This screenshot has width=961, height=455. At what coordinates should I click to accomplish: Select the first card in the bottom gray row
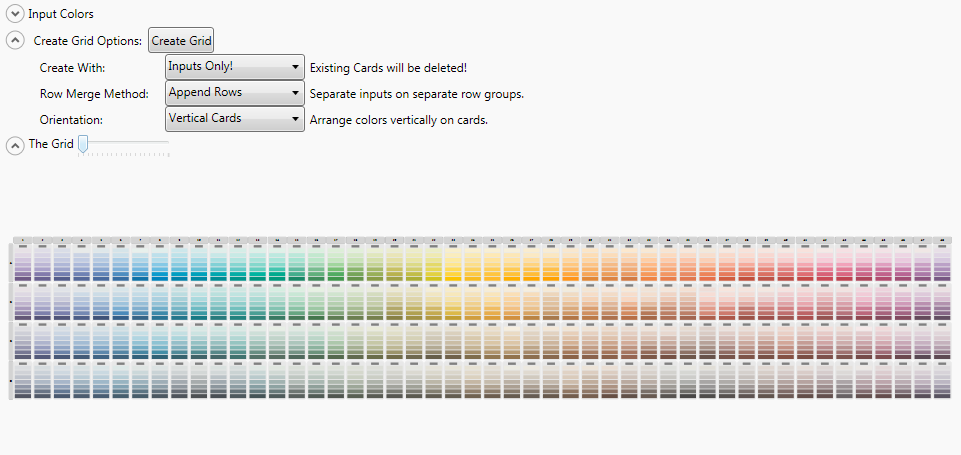(x=23, y=380)
